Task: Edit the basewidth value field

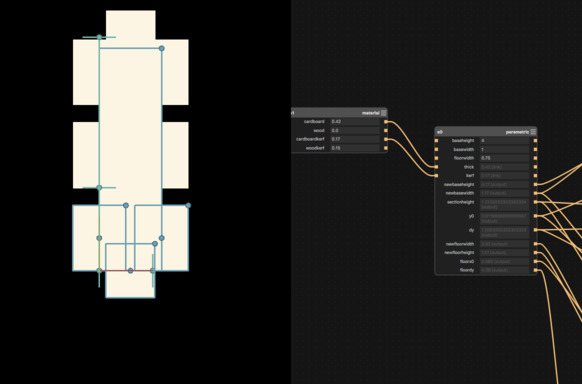Action: click(x=504, y=150)
